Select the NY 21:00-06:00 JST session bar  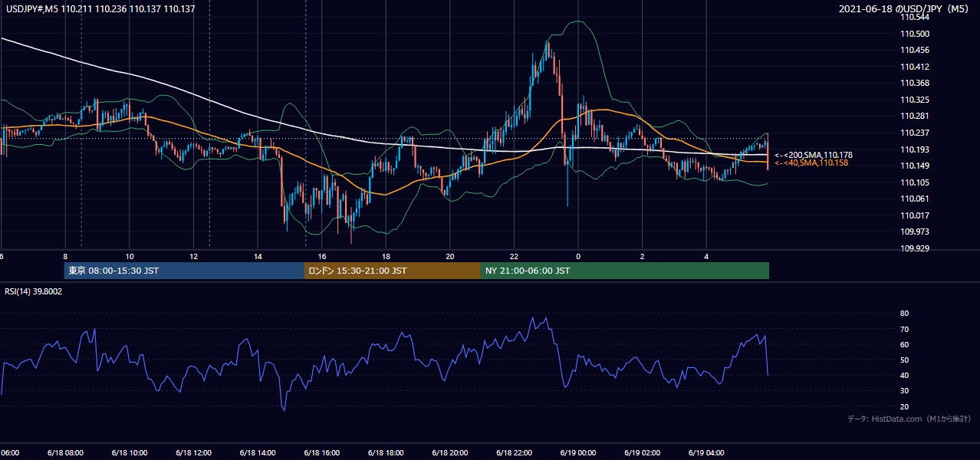(x=625, y=271)
